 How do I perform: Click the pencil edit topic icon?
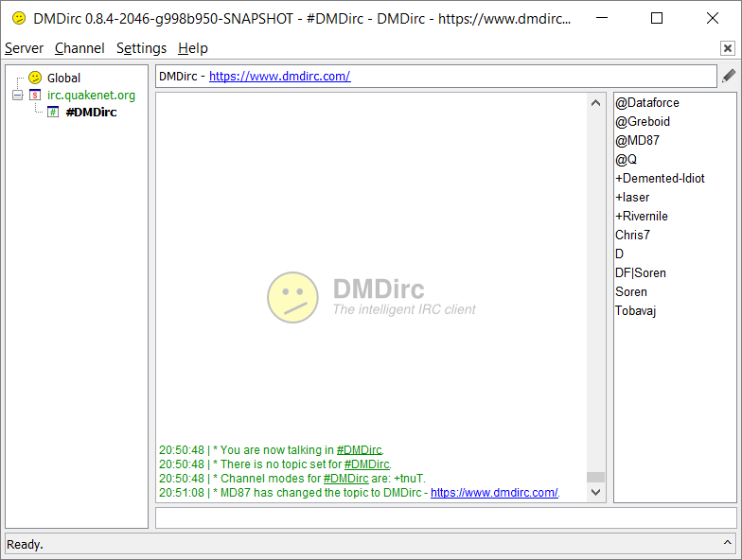click(x=728, y=76)
